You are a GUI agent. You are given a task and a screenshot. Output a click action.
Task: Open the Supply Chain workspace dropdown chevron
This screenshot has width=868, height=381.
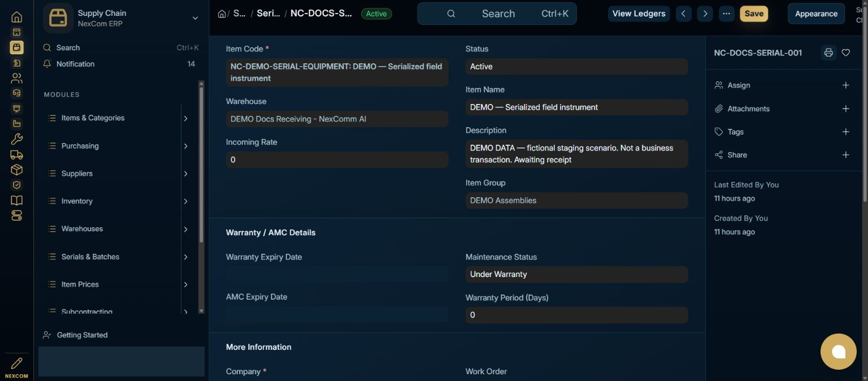coord(195,18)
